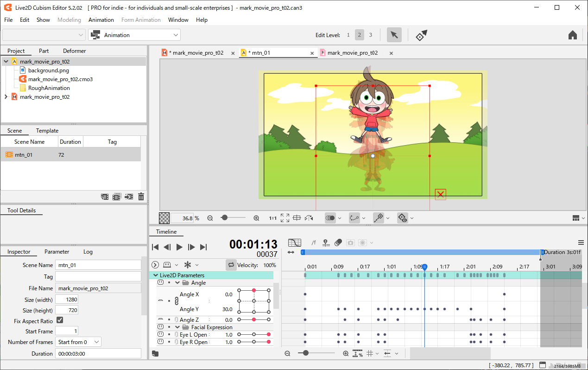This screenshot has height=370, width=588.
Task: Toggle the loop playback button
Action: (231, 265)
